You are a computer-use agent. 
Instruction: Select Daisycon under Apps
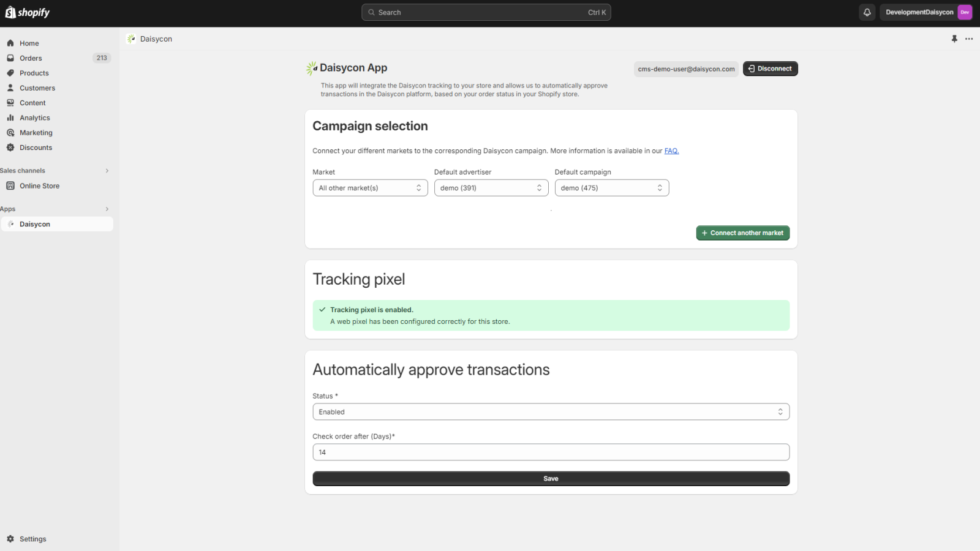pyautogui.click(x=35, y=223)
